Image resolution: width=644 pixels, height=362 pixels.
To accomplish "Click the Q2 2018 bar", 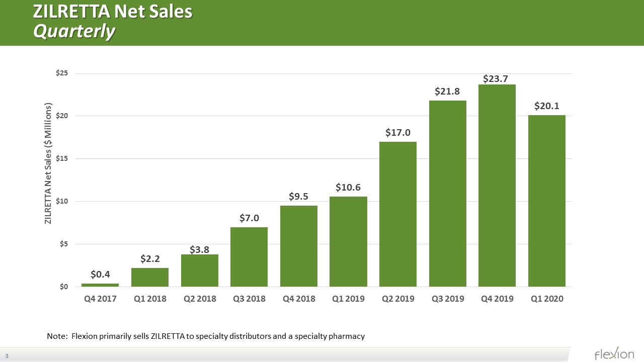I will [x=200, y=270].
